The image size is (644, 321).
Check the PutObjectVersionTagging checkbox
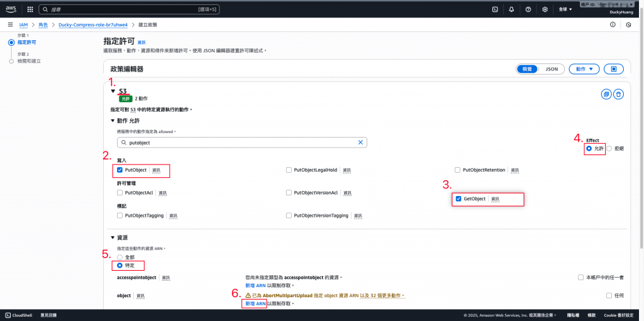pos(289,215)
